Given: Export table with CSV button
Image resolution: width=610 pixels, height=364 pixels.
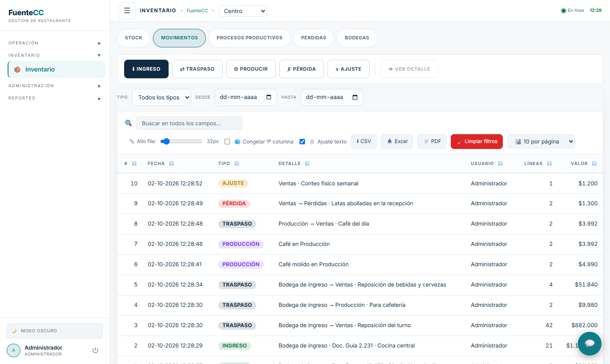Looking at the screenshot, I should (x=363, y=141).
